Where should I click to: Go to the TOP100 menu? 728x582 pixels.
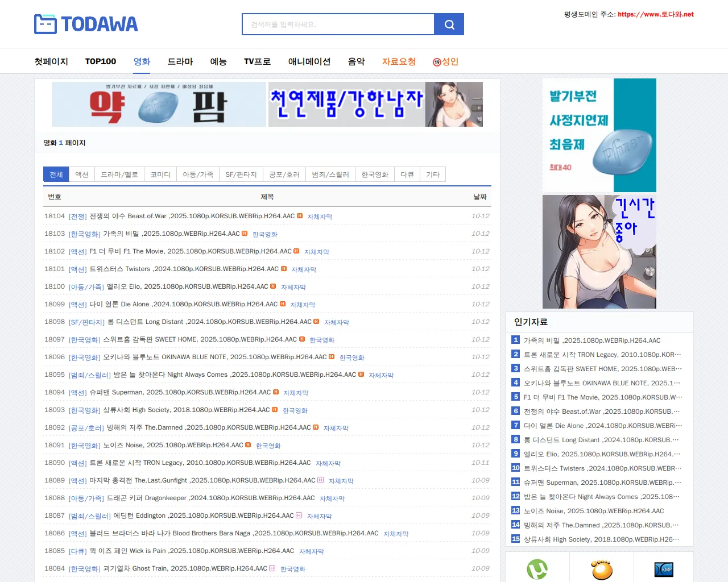[101, 61]
